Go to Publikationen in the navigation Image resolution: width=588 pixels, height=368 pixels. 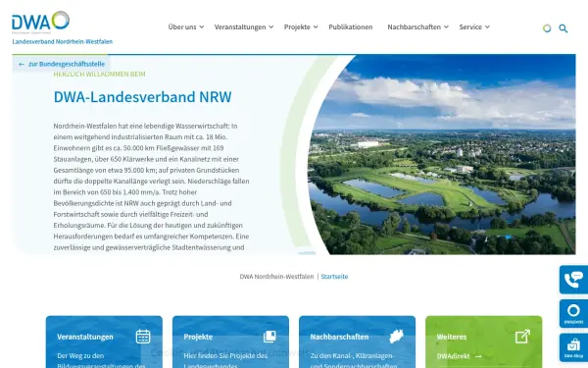[351, 27]
